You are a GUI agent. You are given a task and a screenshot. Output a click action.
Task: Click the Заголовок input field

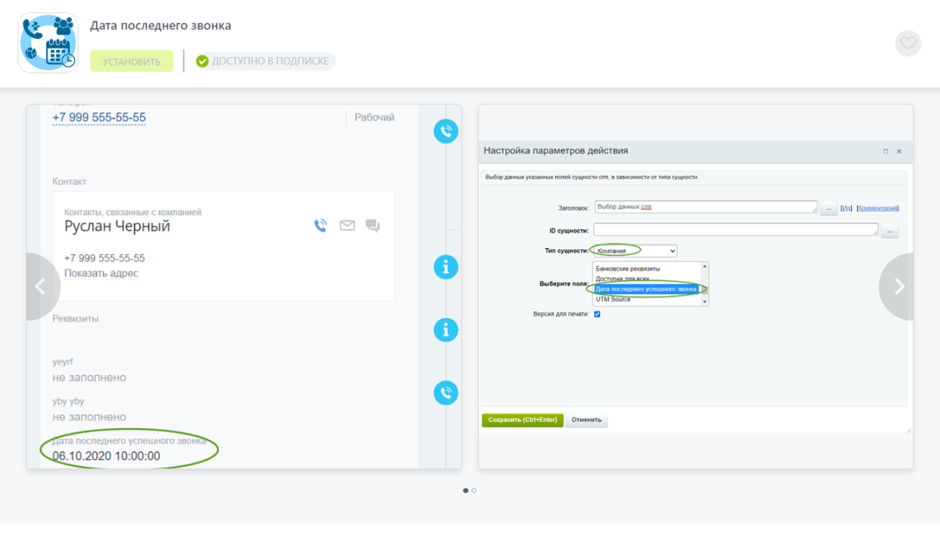point(706,207)
